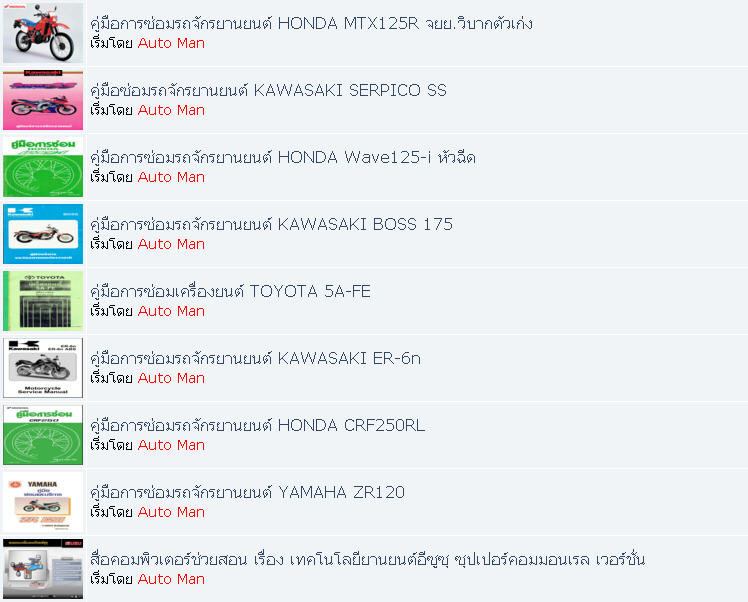Image resolution: width=748 pixels, height=602 pixels.
Task: View the HONDA CRF250RL manual topic
Action: click(x=257, y=425)
